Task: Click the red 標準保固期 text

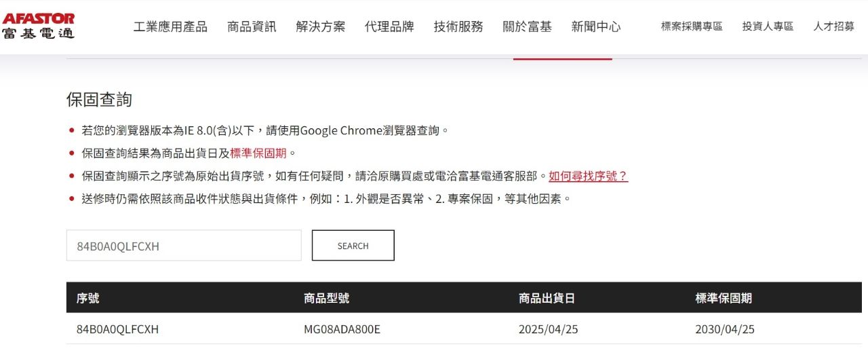Action: [258, 153]
